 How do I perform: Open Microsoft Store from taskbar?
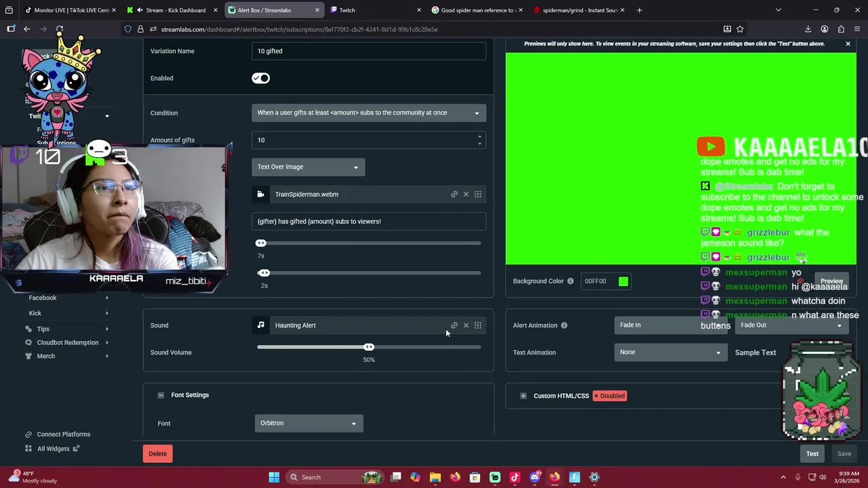pyautogui.click(x=475, y=477)
